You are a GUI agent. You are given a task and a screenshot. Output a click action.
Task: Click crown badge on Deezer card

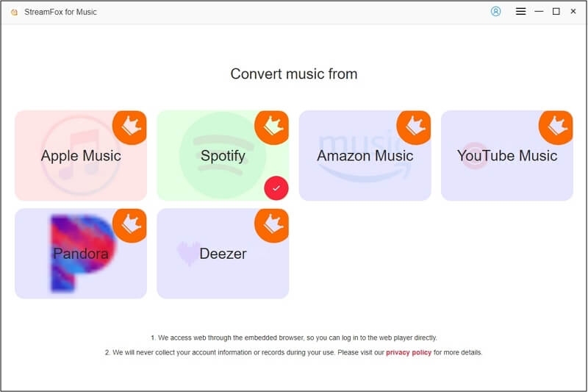pyautogui.click(x=273, y=224)
